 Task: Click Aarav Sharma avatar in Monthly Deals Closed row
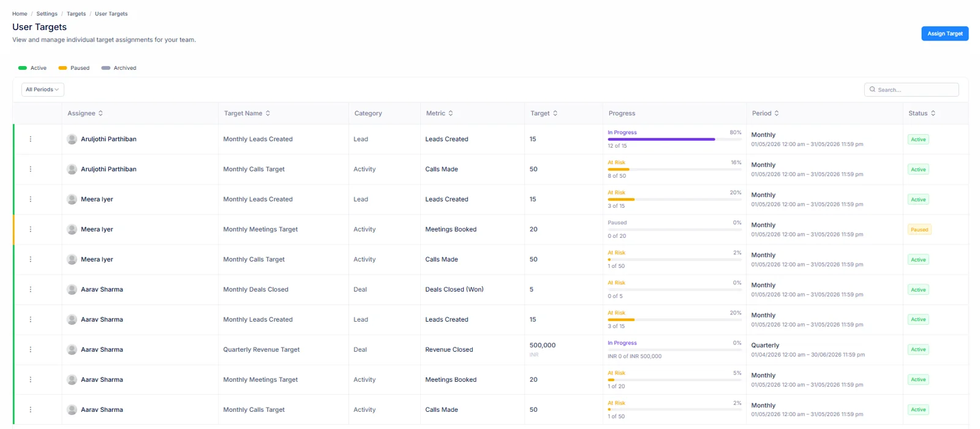click(x=72, y=289)
